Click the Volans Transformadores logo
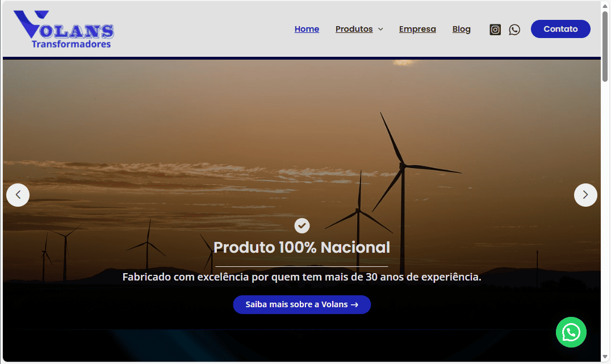Screen dimensions: 611x364 pos(62,29)
